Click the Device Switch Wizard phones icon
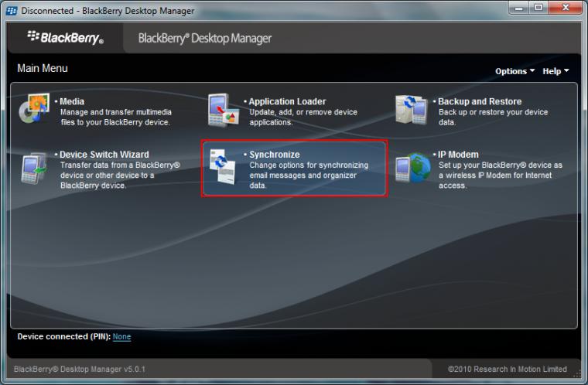 (x=34, y=168)
